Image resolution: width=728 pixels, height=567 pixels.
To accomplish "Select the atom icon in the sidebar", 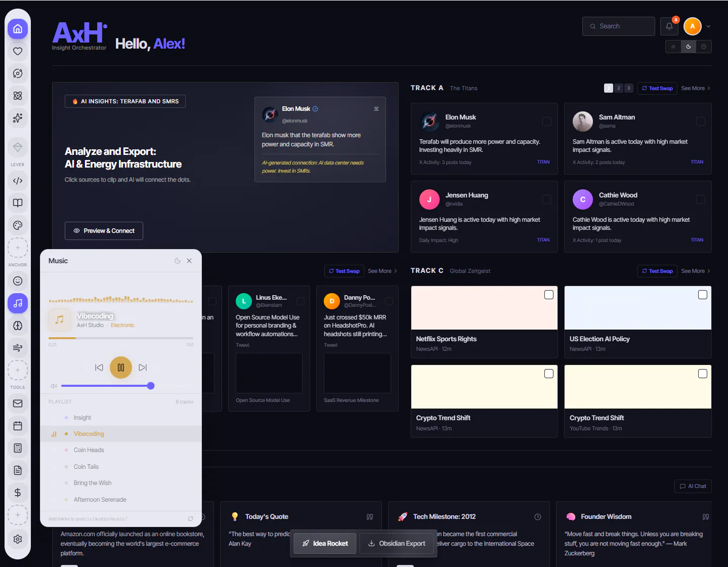I will [18, 96].
